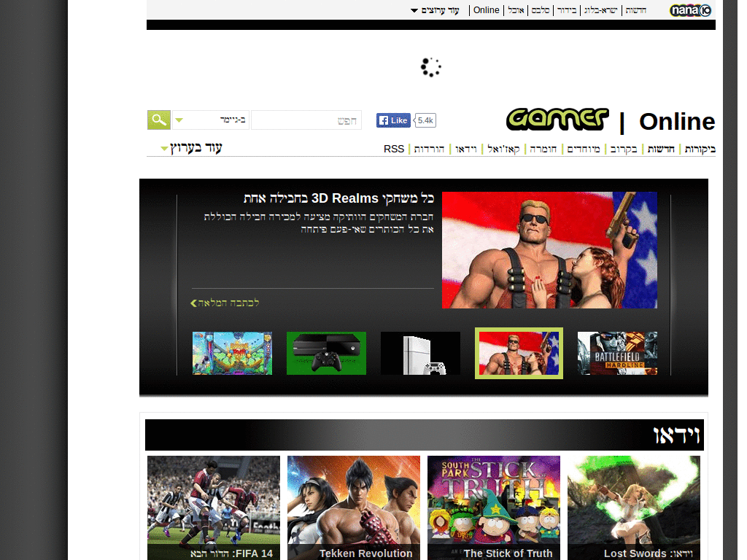Select the Xbox One console thumbnail
This screenshot has height=560, width=747.
[x=326, y=354]
